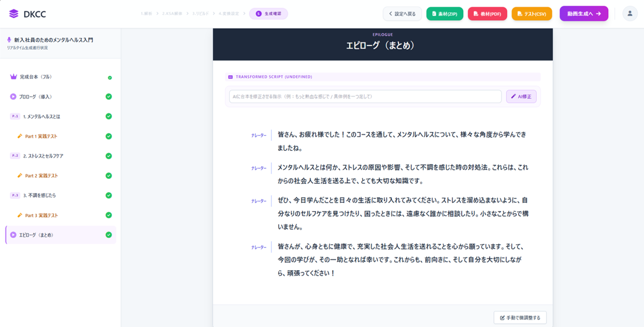The height and width of the screenshot is (327, 644).
Task: Open 完成台本（フル） in the sidebar
Action: pos(61,77)
